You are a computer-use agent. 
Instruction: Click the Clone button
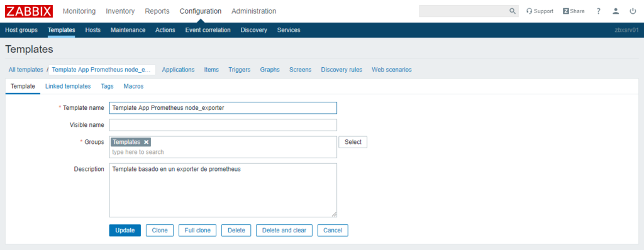click(160, 231)
